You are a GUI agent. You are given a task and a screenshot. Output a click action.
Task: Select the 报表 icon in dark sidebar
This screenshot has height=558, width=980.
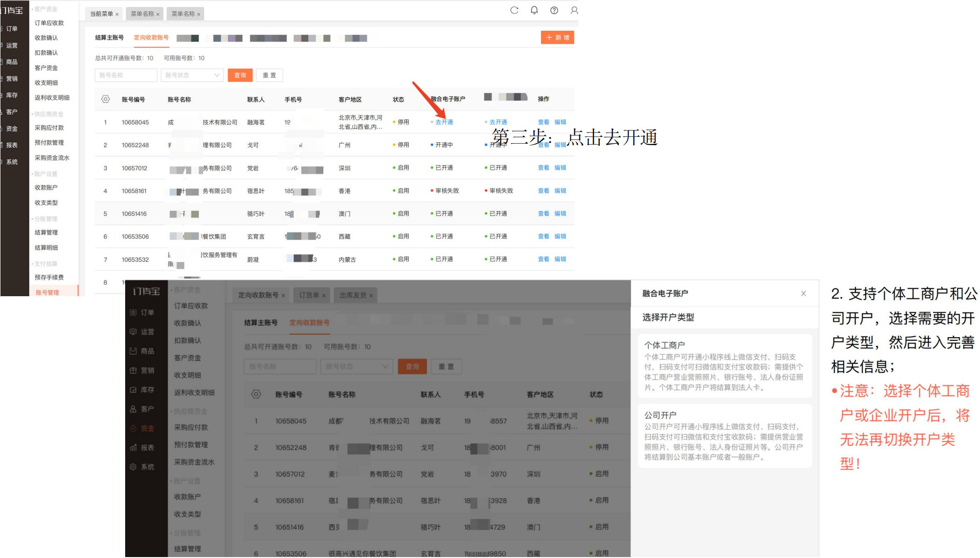[133, 447]
